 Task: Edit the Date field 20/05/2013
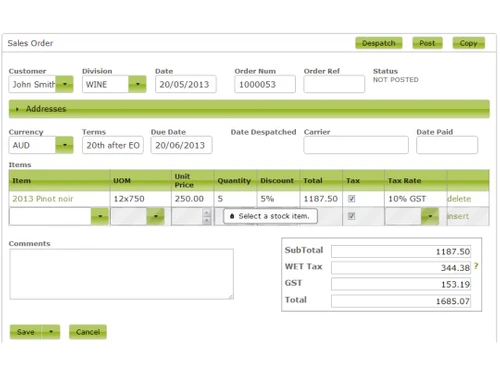point(186,84)
